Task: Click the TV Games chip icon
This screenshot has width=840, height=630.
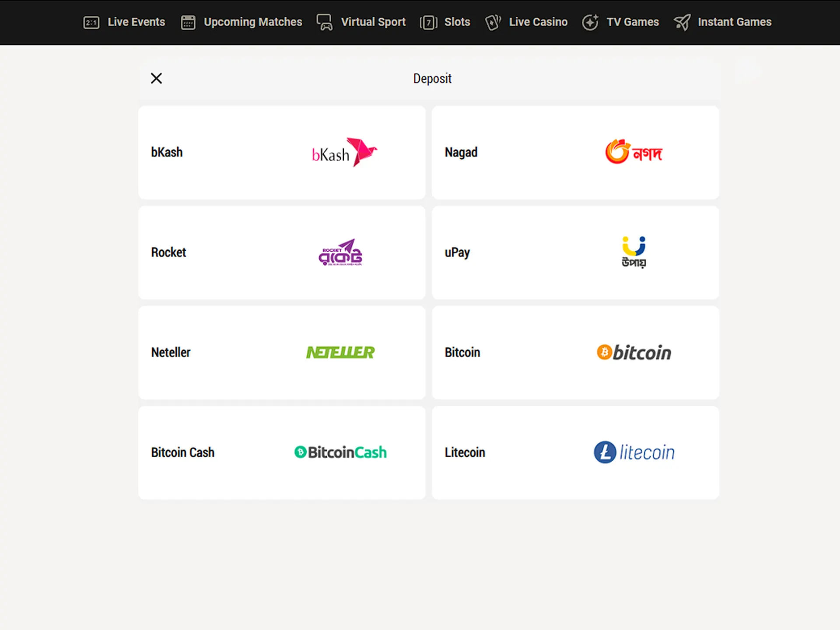Action: click(590, 22)
